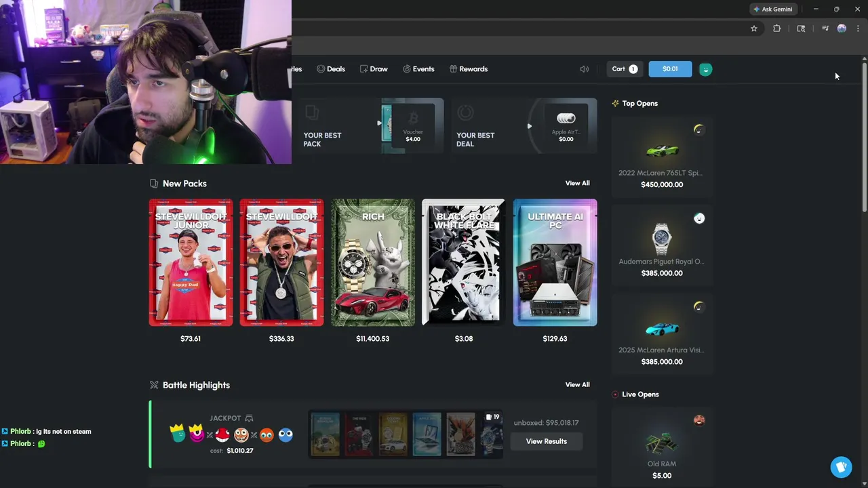This screenshot has height=488, width=868.
Task: Open the Deals menu item
Action: coord(331,69)
